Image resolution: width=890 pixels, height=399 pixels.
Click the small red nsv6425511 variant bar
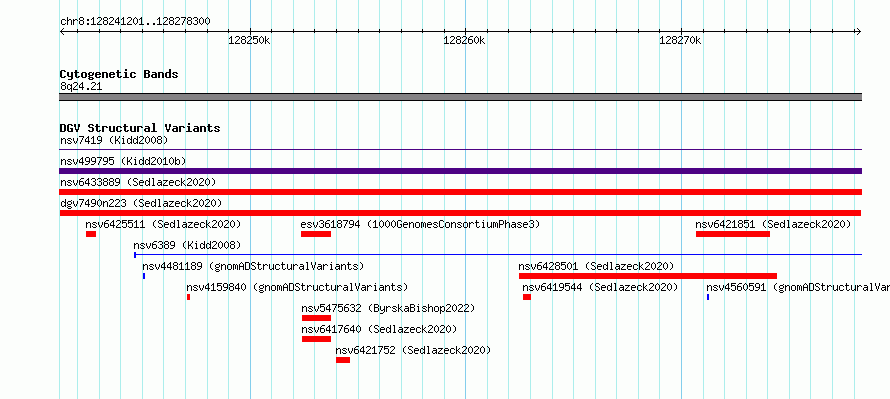click(x=91, y=234)
